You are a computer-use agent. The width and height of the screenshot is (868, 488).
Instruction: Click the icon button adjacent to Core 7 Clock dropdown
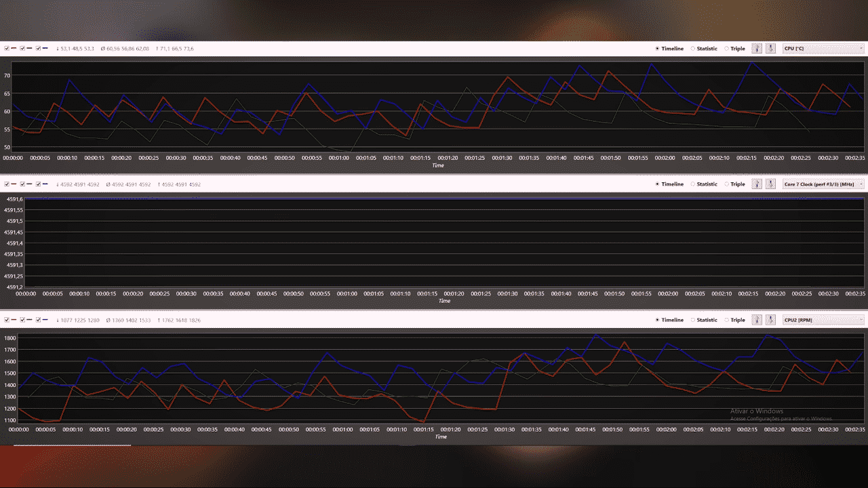click(770, 184)
